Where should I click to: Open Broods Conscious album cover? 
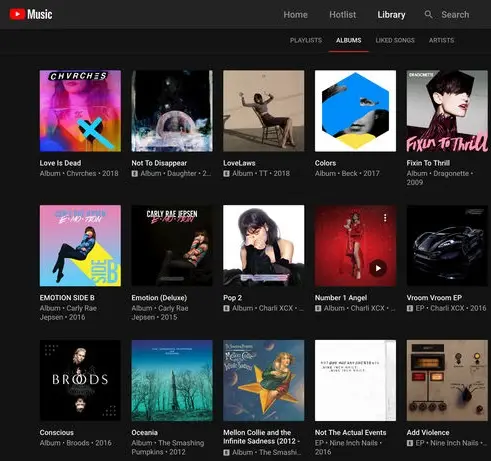[80, 380]
